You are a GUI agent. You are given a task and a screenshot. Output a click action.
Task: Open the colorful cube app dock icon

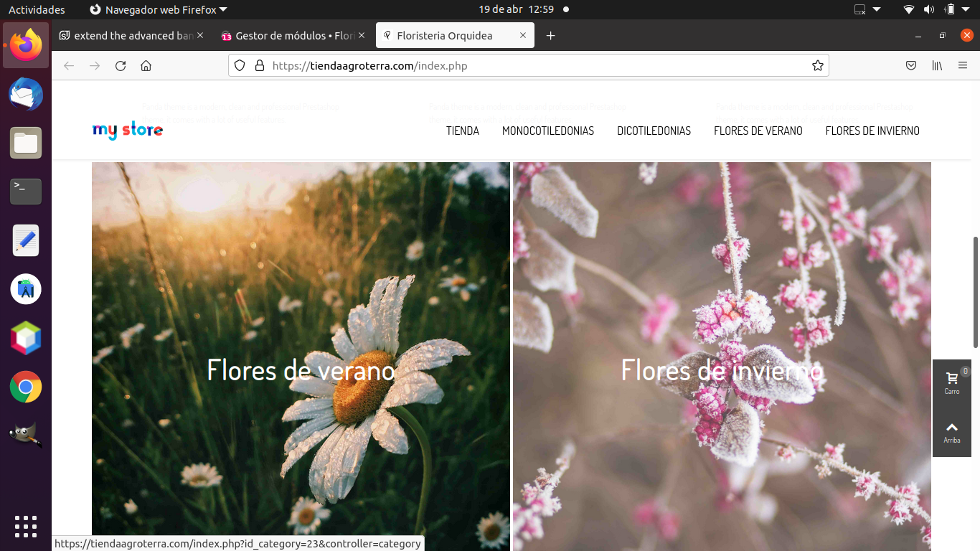[26, 338]
